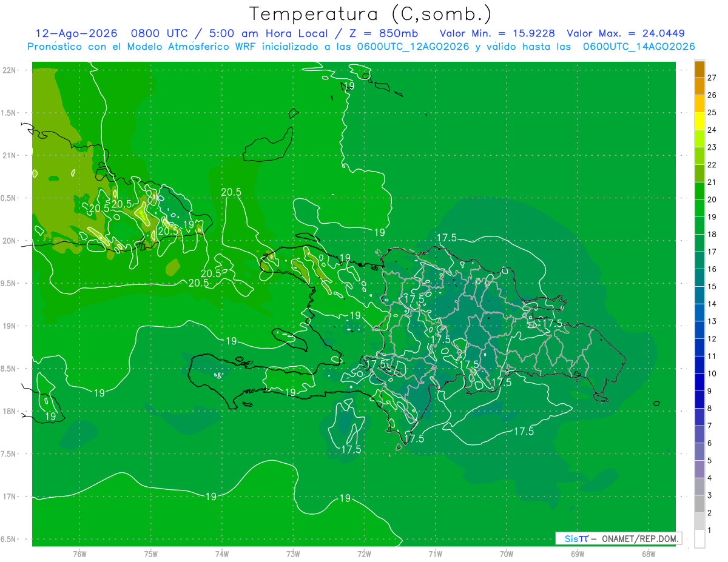The image size is (728, 562).
Task: Click the colorbar swatch between 5 and 6
Action: (x=699, y=452)
